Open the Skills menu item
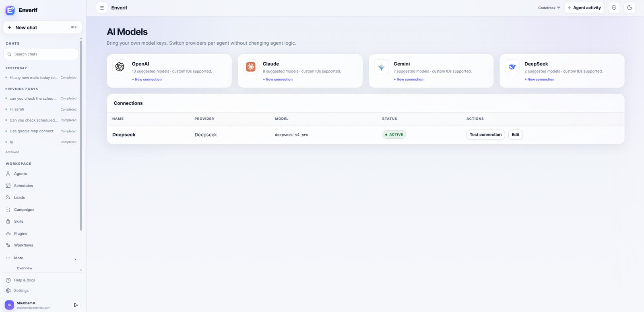Screen dimensions: 644x312 pyautogui.click(x=19, y=222)
